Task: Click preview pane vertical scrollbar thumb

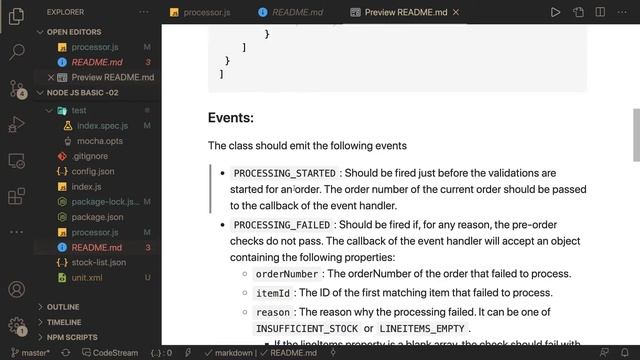Action: click(x=636, y=135)
